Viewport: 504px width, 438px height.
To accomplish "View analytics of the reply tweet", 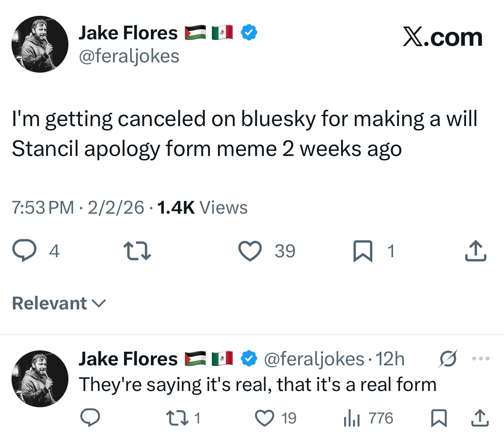I will pyautogui.click(x=351, y=418).
